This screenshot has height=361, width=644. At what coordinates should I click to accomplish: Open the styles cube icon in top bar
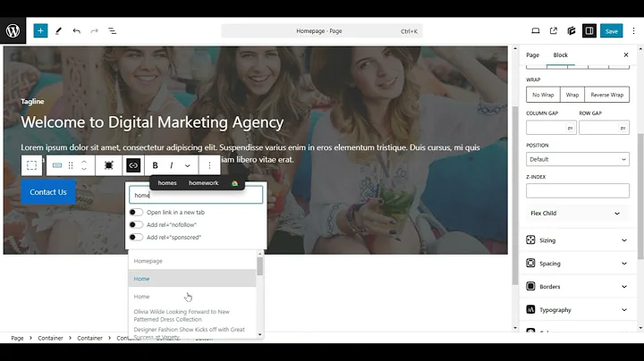(x=572, y=30)
